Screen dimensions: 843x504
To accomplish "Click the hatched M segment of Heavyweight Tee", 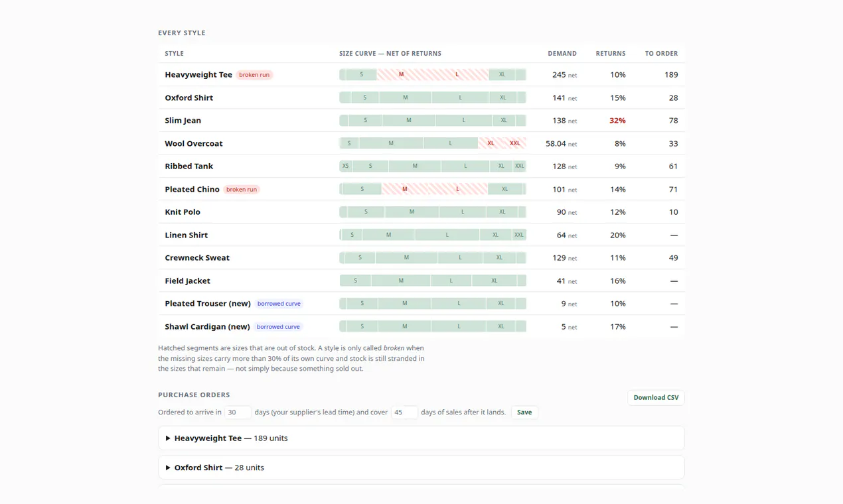I will tap(401, 75).
